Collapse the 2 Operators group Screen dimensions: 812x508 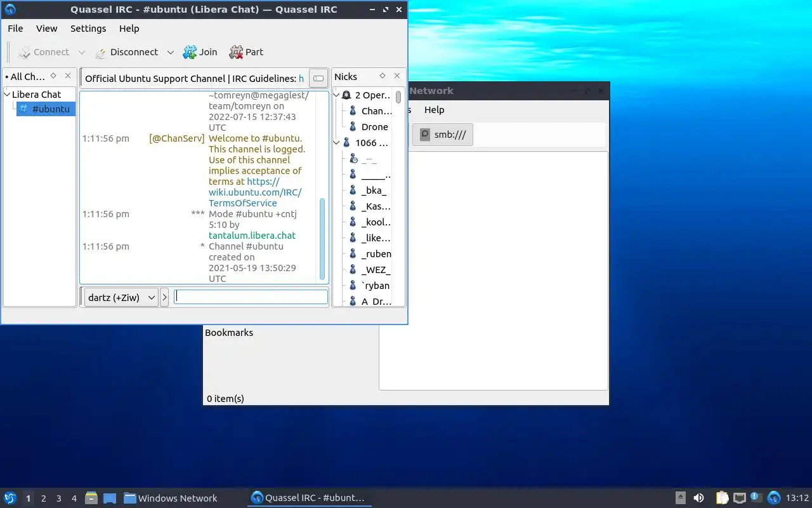pos(337,95)
